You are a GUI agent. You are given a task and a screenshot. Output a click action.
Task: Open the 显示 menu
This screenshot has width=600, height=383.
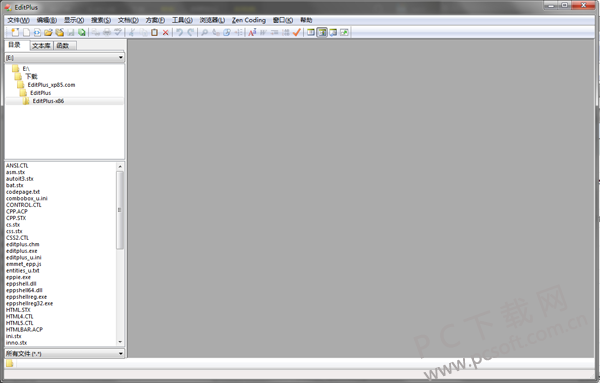pyautogui.click(x=74, y=20)
